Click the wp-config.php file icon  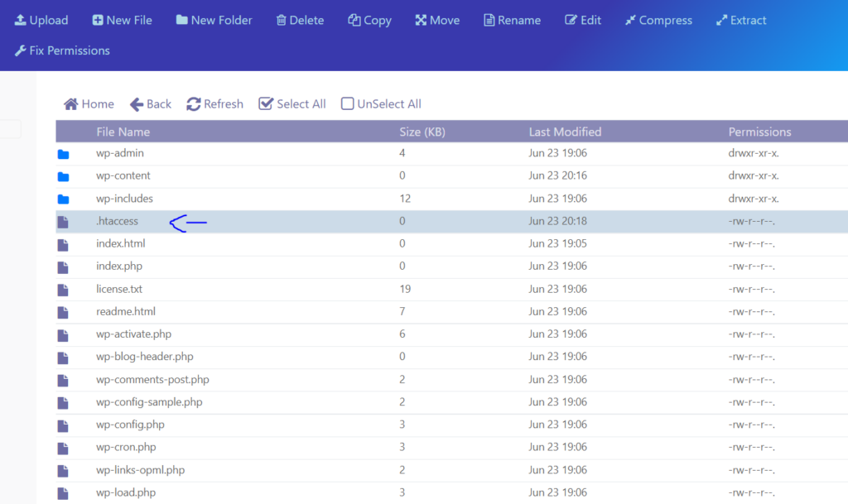click(x=63, y=425)
